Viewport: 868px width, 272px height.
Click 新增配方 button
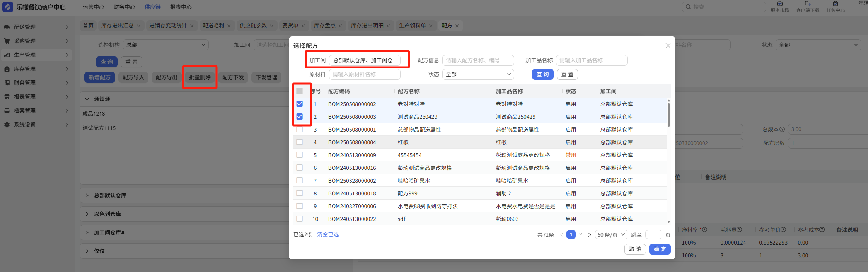(100, 77)
